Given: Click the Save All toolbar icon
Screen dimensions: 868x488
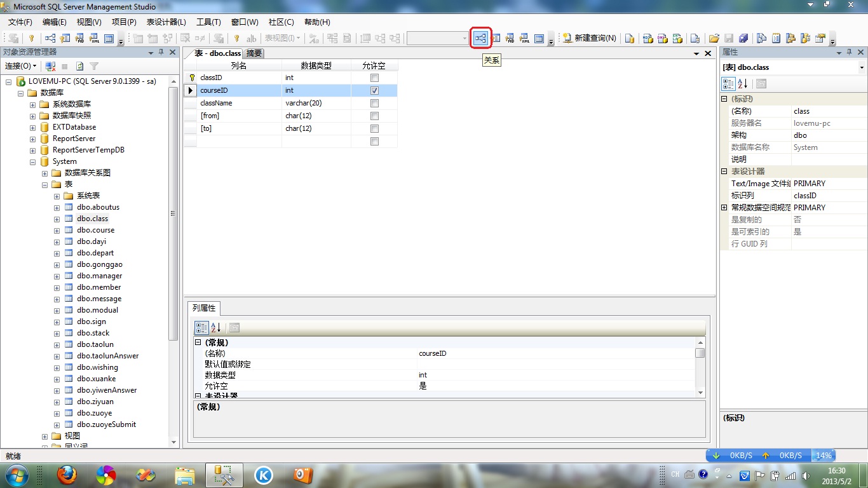Looking at the screenshot, I should tap(743, 38).
